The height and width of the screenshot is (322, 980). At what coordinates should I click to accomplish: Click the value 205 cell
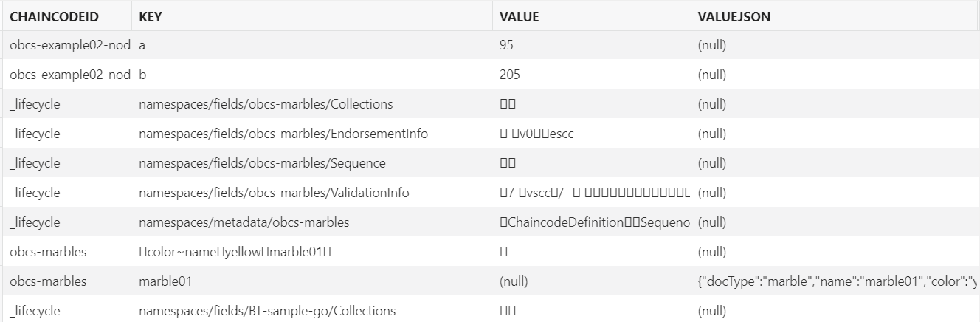click(509, 75)
